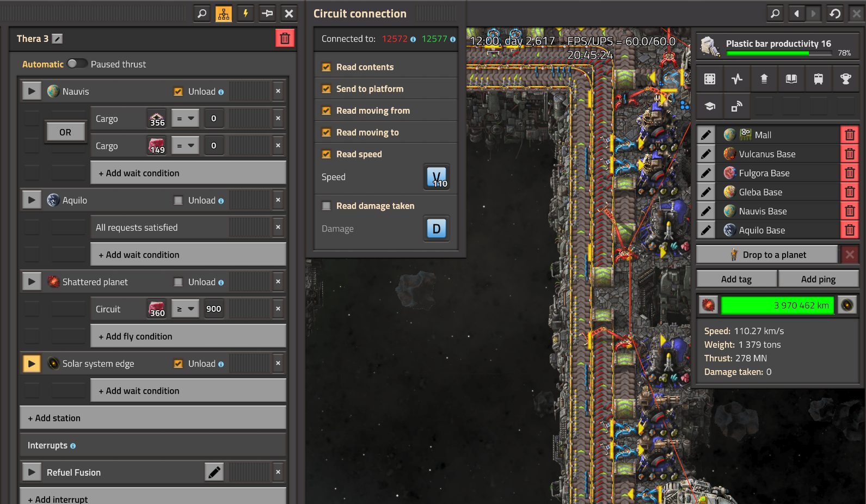The height and width of the screenshot is (504, 866).
Task: Open the search icon in the platform window header
Action: (202, 14)
